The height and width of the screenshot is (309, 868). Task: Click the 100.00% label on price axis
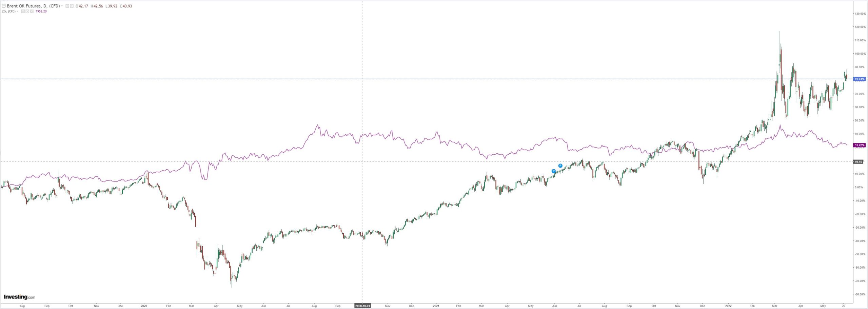click(860, 54)
